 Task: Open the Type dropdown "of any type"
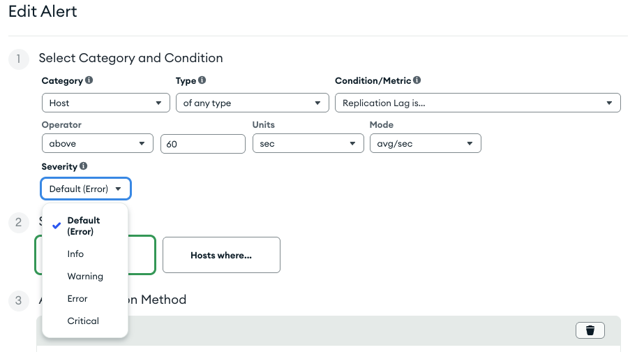tap(252, 103)
